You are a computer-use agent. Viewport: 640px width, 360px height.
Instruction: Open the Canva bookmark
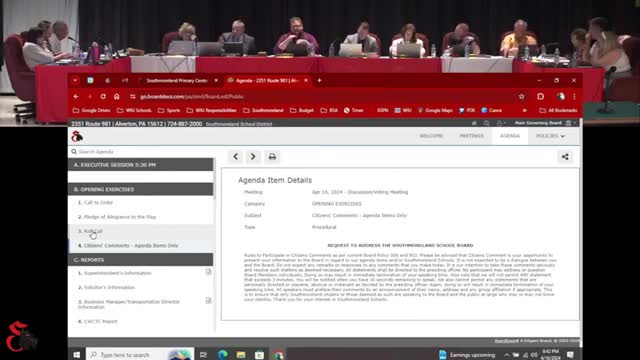click(x=491, y=110)
